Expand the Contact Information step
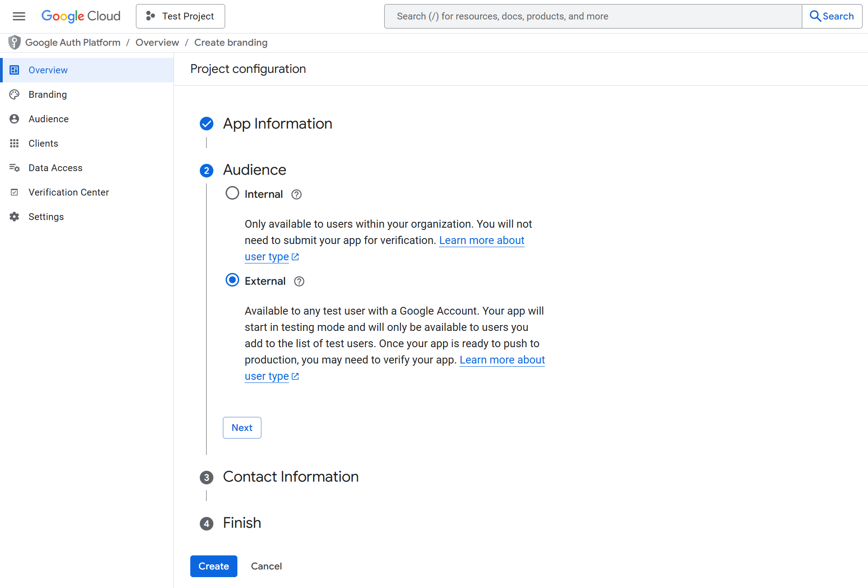The image size is (868, 588). 290,476
